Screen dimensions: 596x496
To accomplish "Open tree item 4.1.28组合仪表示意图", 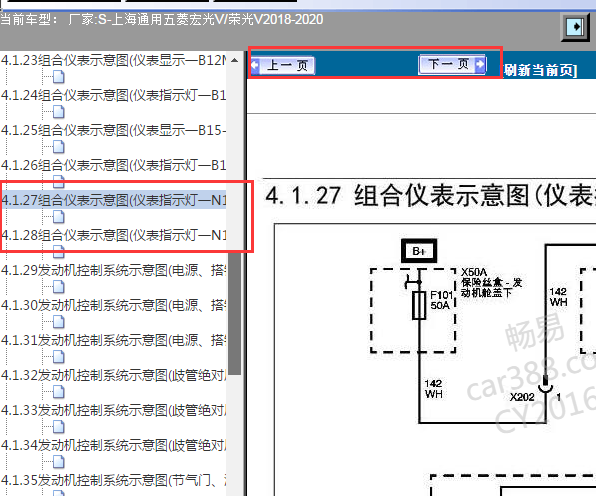I will point(113,235).
